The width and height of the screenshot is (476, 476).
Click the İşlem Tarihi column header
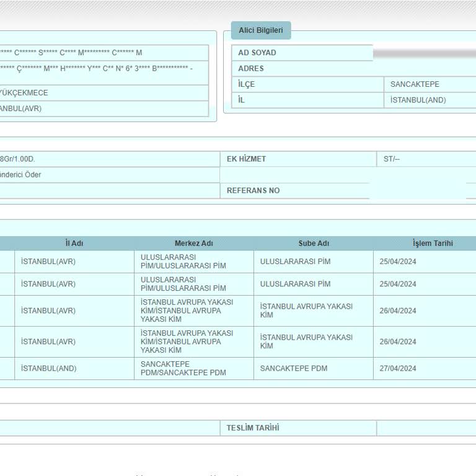coord(432,244)
